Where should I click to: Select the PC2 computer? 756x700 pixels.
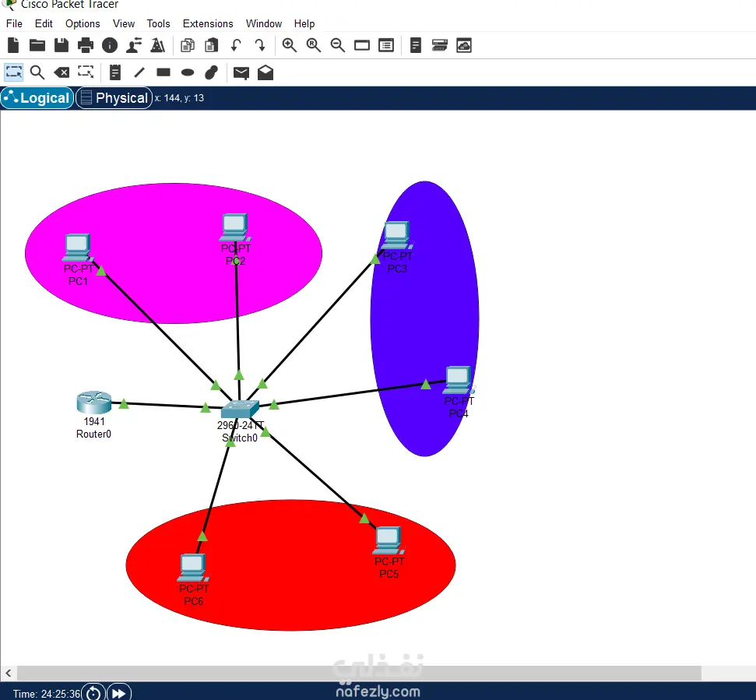pyautogui.click(x=235, y=227)
